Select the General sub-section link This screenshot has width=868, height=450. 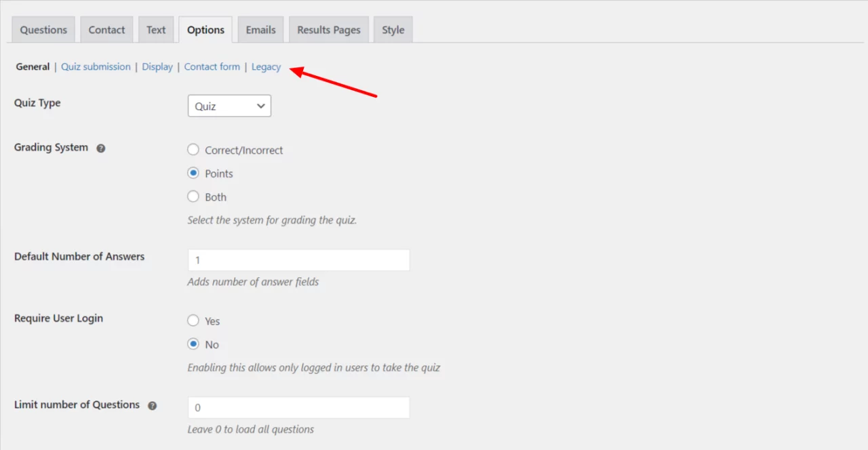coord(33,66)
